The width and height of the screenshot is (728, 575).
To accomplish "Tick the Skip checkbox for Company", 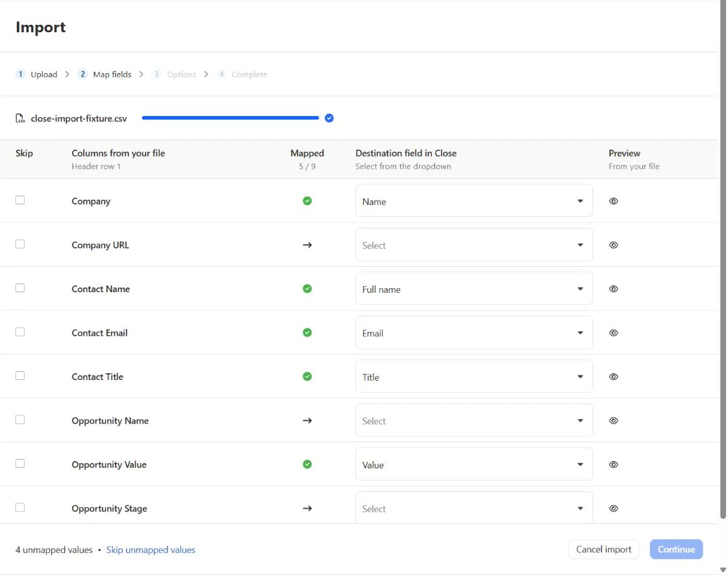I will click(x=20, y=200).
